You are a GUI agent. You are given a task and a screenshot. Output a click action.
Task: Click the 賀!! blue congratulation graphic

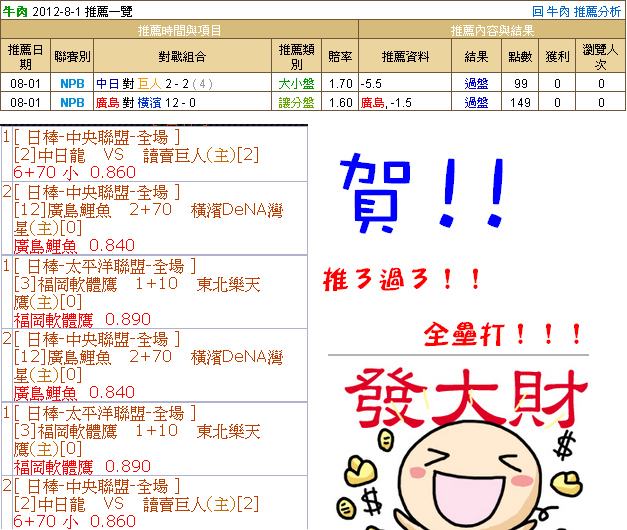pos(422,193)
